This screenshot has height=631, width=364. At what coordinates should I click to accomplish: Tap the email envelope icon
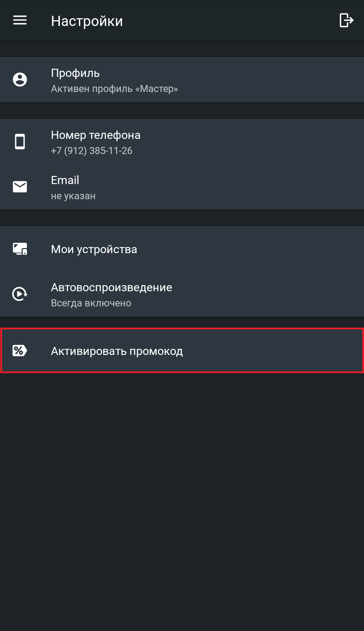pyautogui.click(x=20, y=186)
